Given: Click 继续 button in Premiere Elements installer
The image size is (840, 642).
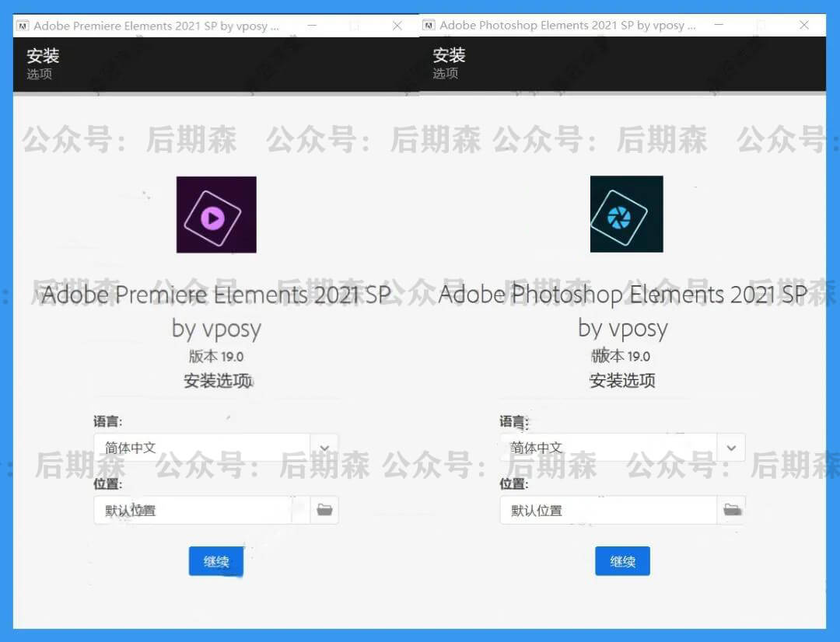Looking at the screenshot, I should click(x=216, y=561).
